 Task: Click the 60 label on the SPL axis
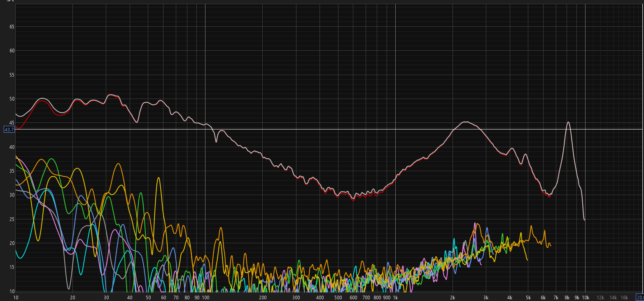coord(12,51)
